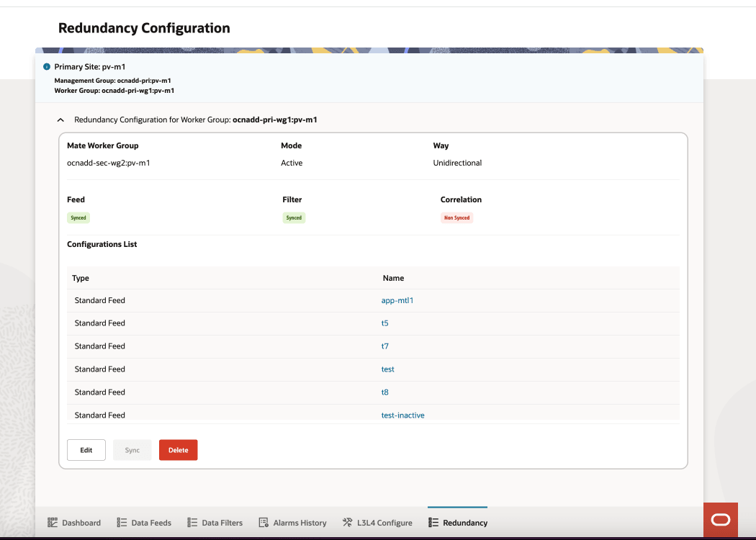Screen dimensions: 756x540
Task: Click the Management Group ocnadd-pri:pv-m1 line
Action: (112, 81)
